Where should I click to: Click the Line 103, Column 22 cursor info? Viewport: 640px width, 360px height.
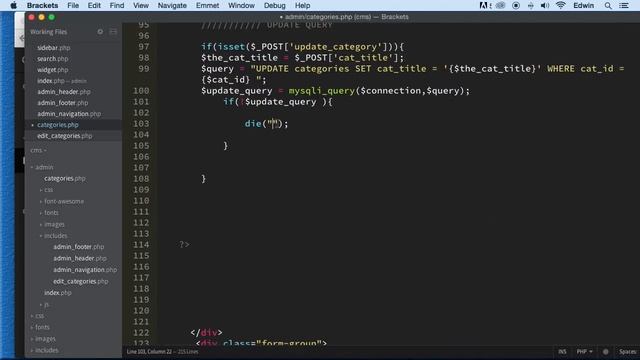pyautogui.click(x=149, y=351)
